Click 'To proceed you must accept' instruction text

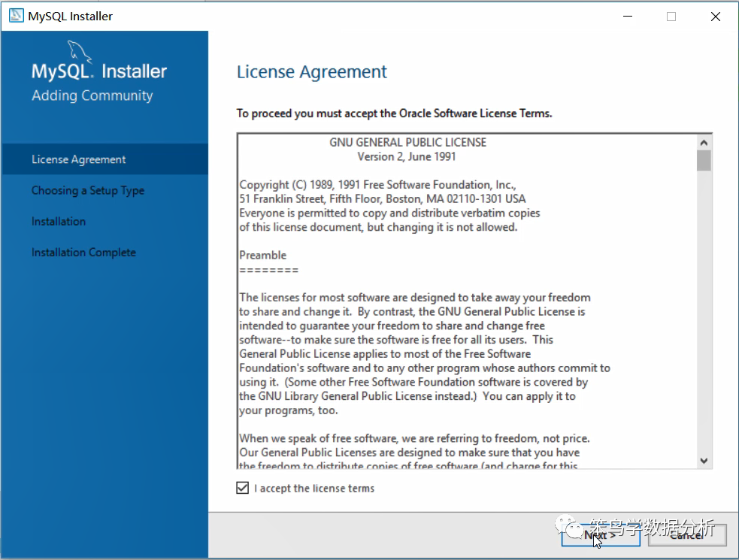pyautogui.click(x=394, y=114)
